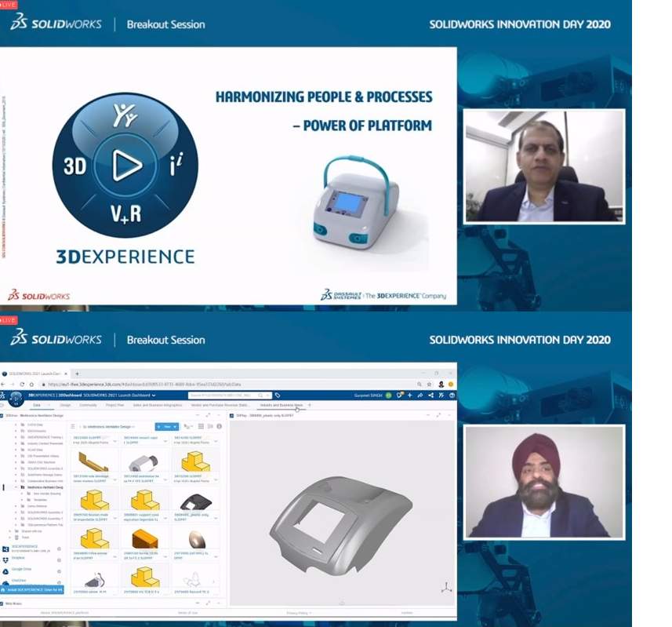Click the ventilator device image on the slide
Image resolution: width=672 pixels, height=627 pixels.
click(x=356, y=202)
